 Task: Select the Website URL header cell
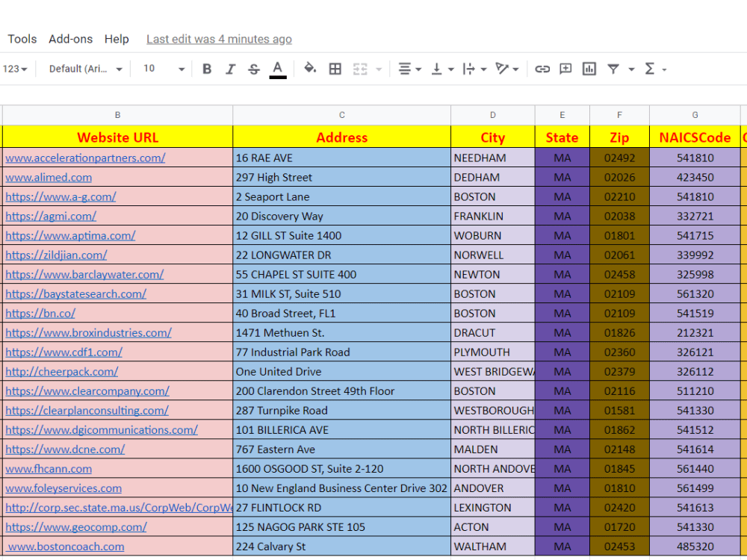tap(118, 137)
